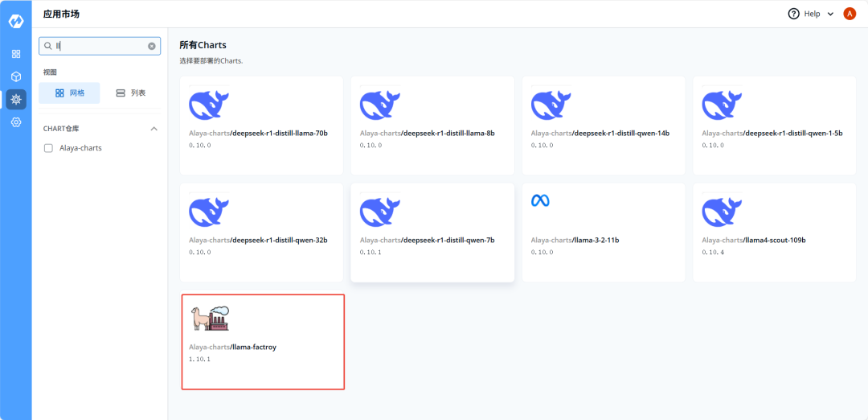
Task: Collapse the CHART仓库 section chevron
Action: coord(154,129)
